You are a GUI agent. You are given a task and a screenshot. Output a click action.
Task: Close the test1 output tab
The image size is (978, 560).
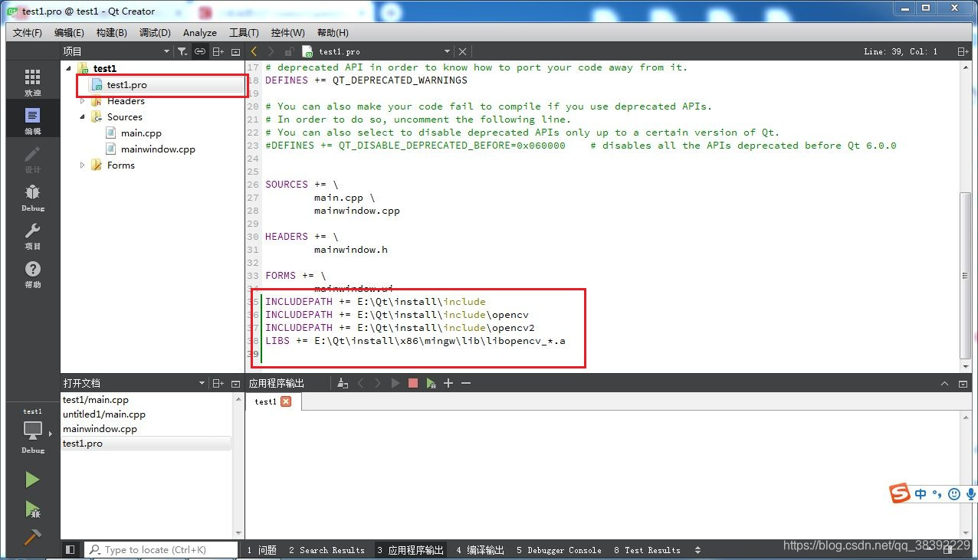286,401
